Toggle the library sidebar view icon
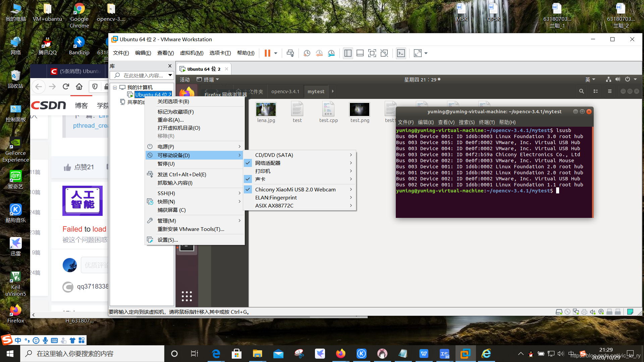The width and height of the screenshot is (644, 362). pos(348,53)
